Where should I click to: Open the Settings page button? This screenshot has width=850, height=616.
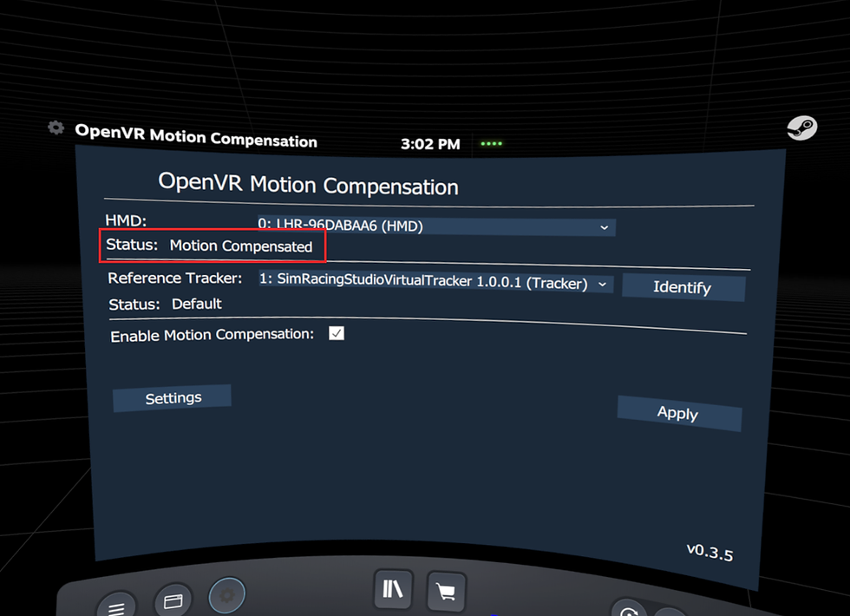click(173, 398)
